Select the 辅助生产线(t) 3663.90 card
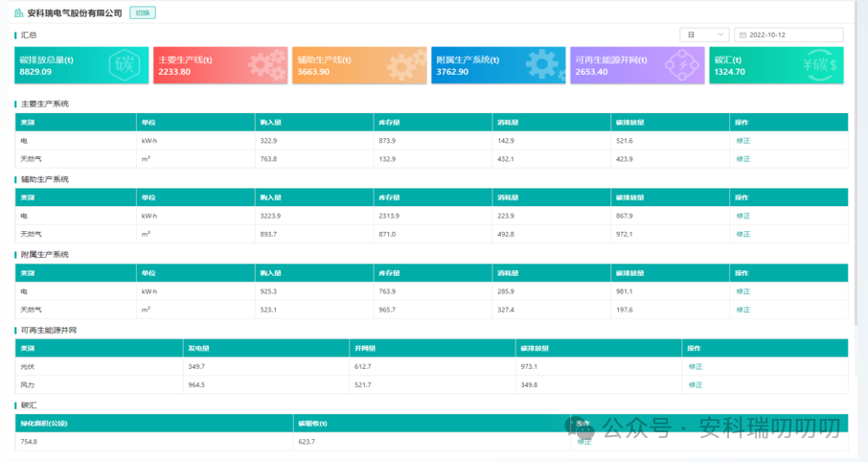 359,65
